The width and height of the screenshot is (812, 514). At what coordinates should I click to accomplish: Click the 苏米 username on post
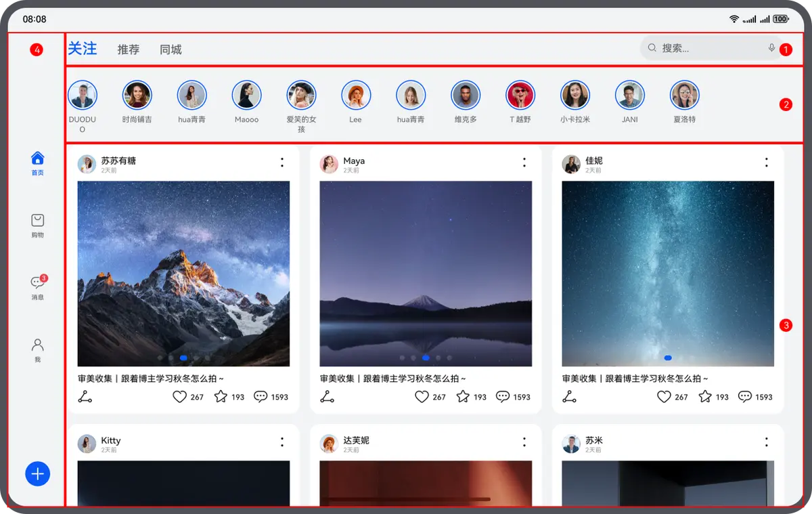click(x=594, y=440)
